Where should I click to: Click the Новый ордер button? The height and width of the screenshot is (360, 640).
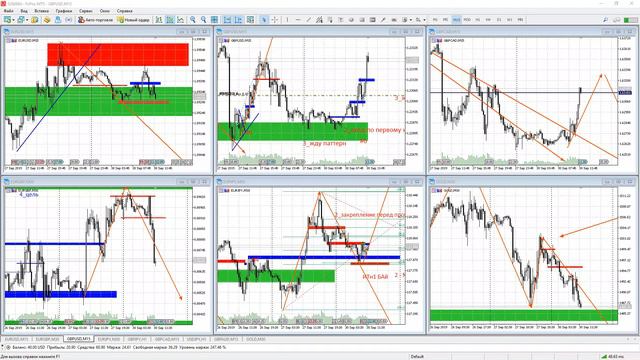133,20
